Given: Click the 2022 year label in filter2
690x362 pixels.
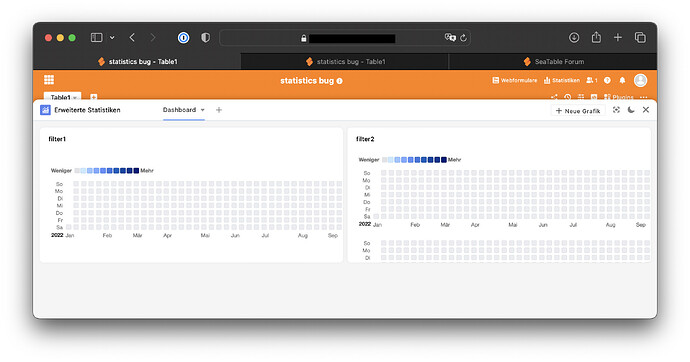Looking at the screenshot, I should tap(365, 224).
